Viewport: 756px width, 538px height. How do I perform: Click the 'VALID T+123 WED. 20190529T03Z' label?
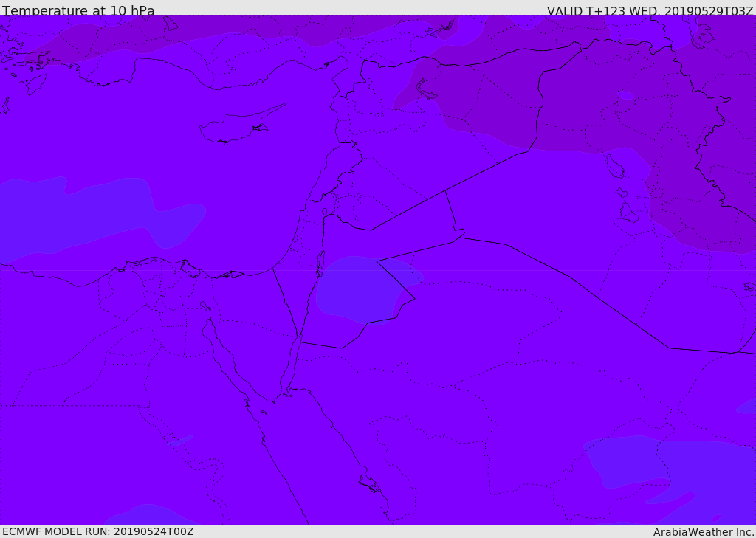650,10
